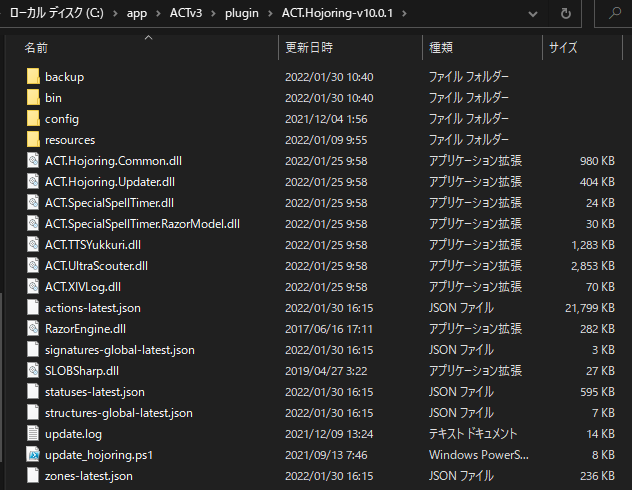This screenshot has width=632, height=490.
Task: Select the backup folder icon
Action: click(x=33, y=76)
